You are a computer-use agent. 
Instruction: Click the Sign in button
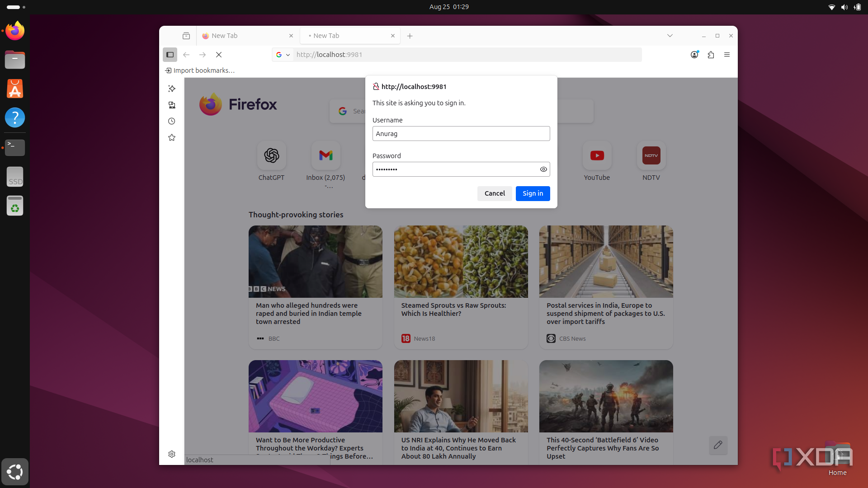[533, 193]
